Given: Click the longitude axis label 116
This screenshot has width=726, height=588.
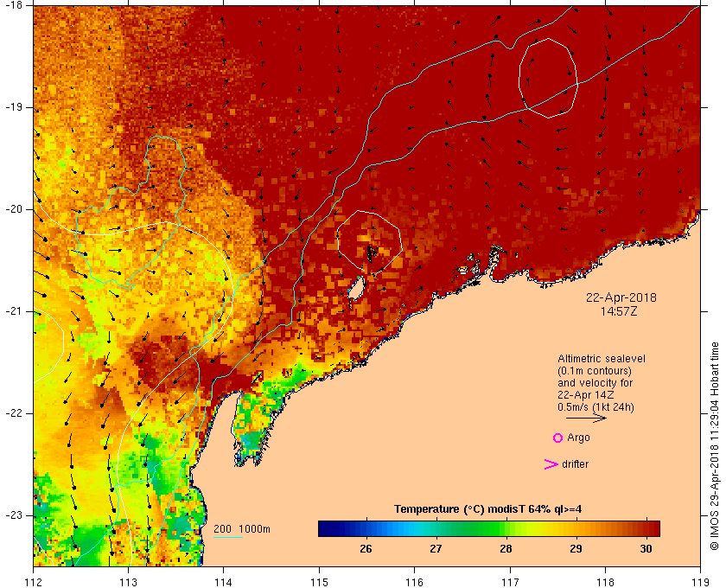Looking at the screenshot, I should pyautogui.click(x=414, y=581).
